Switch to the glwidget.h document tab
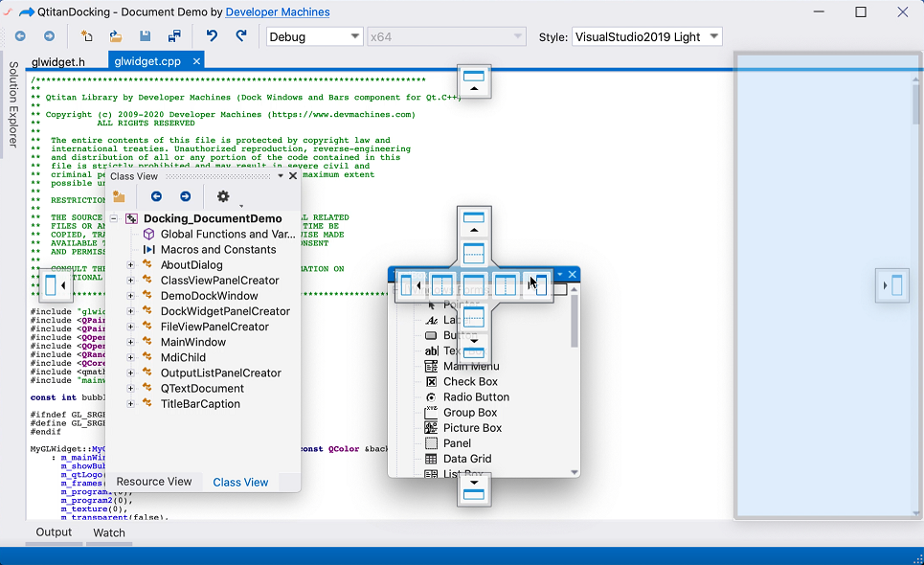 [58, 62]
